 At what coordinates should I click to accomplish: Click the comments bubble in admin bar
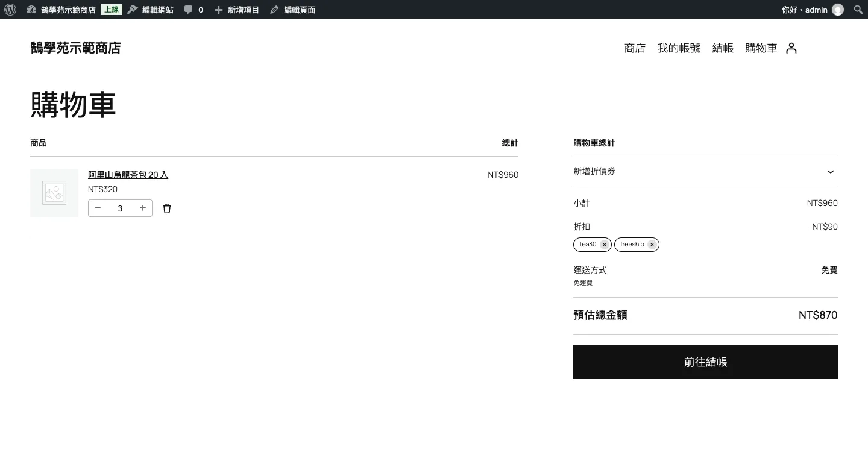[193, 10]
